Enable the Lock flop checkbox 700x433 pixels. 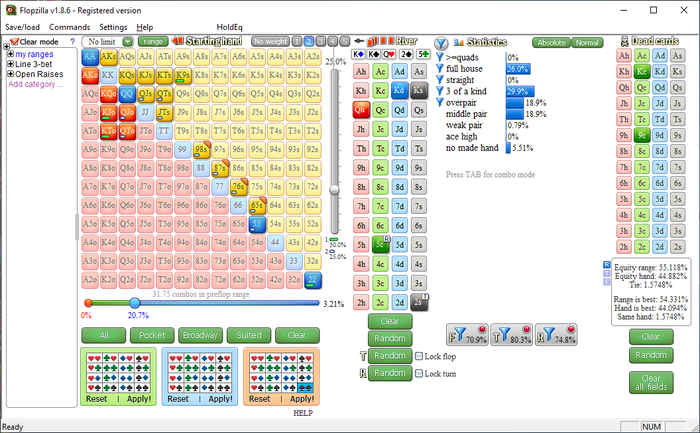click(x=419, y=356)
